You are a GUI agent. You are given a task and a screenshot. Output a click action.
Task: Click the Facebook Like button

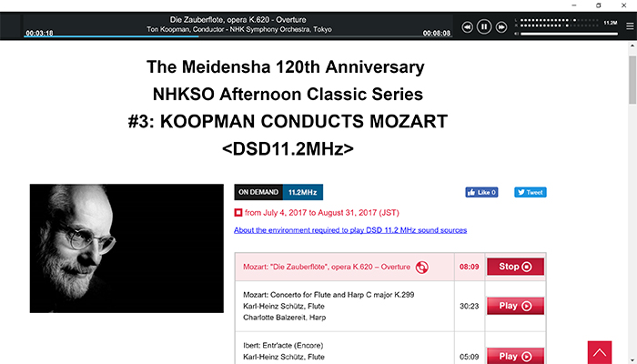pyautogui.click(x=481, y=192)
